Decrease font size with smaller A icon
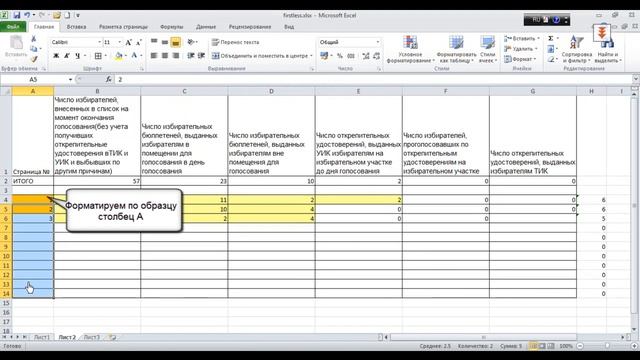Image resolution: width=640 pixels, height=360 pixels. tap(138, 42)
